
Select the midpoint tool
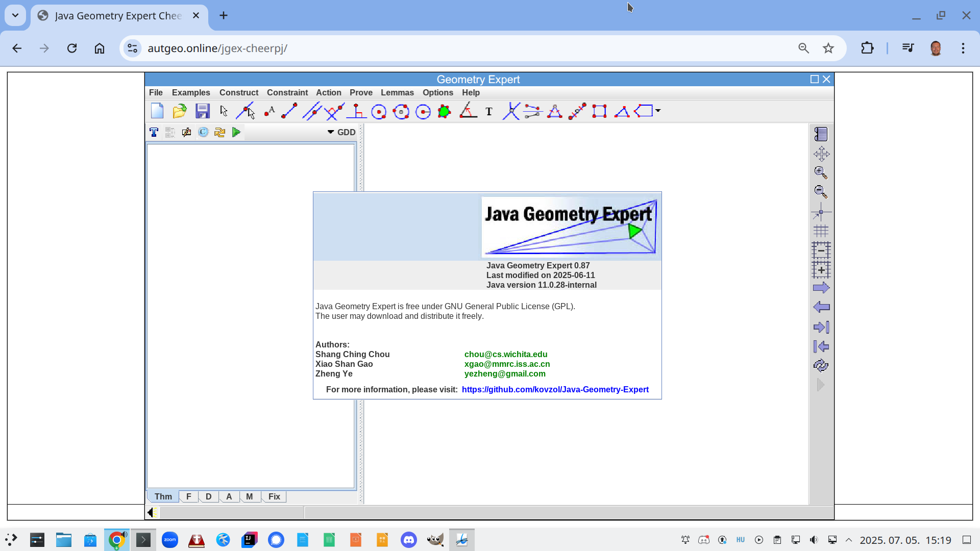[577, 111]
